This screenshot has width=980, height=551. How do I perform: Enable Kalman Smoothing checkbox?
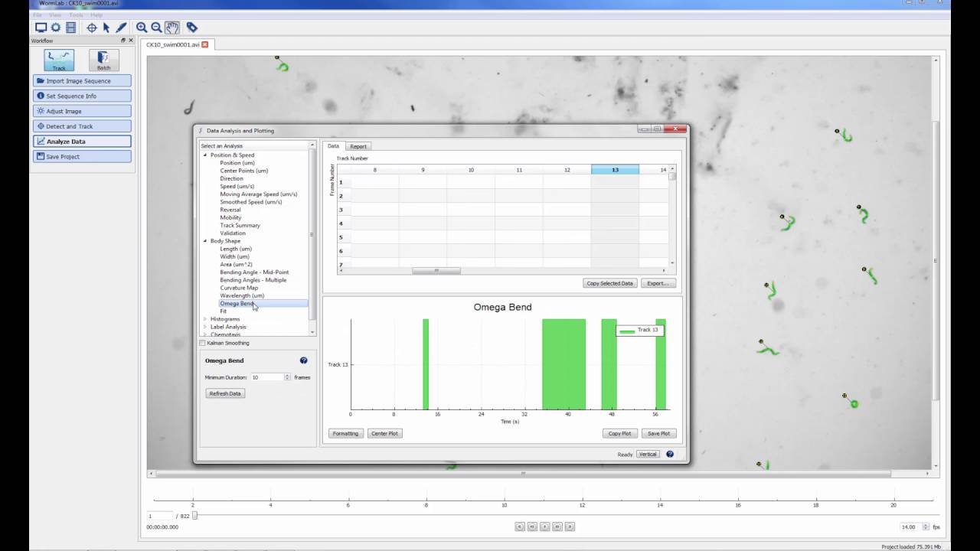point(202,343)
